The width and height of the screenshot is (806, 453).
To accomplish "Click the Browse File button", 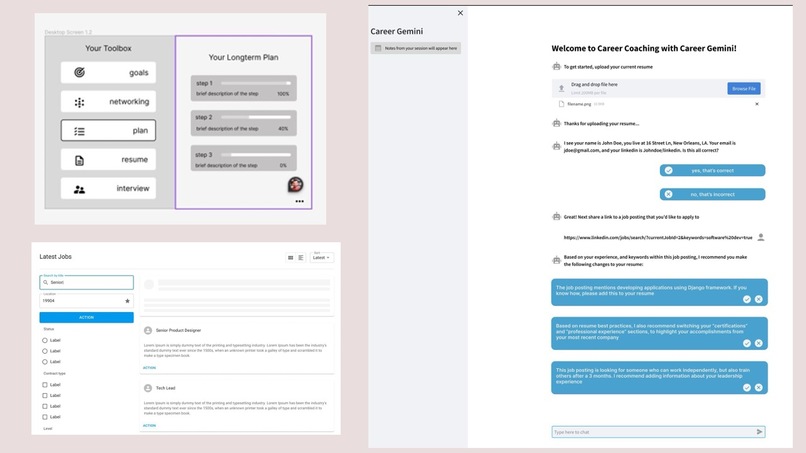I will [x=744, y=88].
